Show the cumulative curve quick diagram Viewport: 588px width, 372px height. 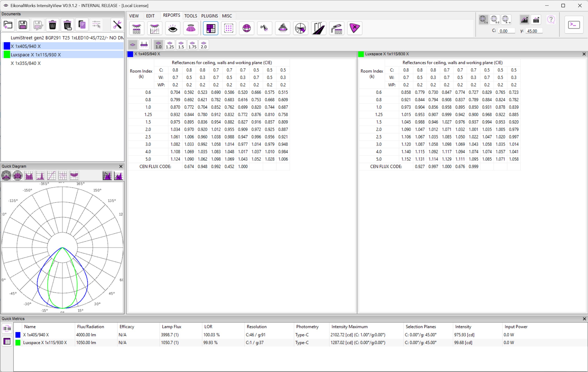pyautogui.click(x=51, y=176)
